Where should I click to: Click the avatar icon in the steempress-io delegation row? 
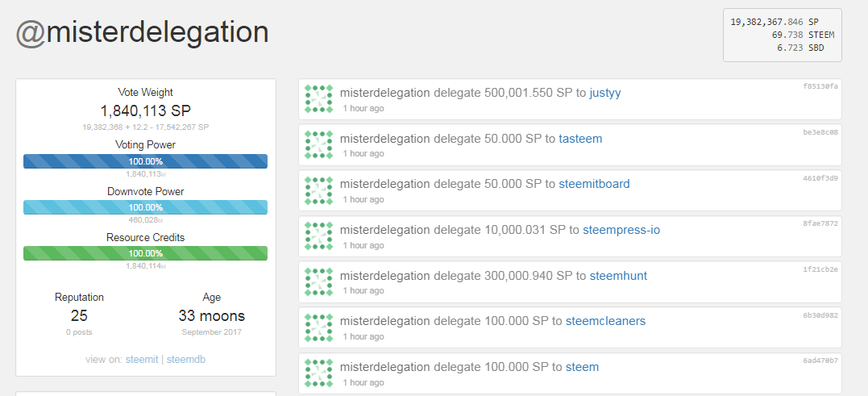pyautogui.click(x=319, y=236)
